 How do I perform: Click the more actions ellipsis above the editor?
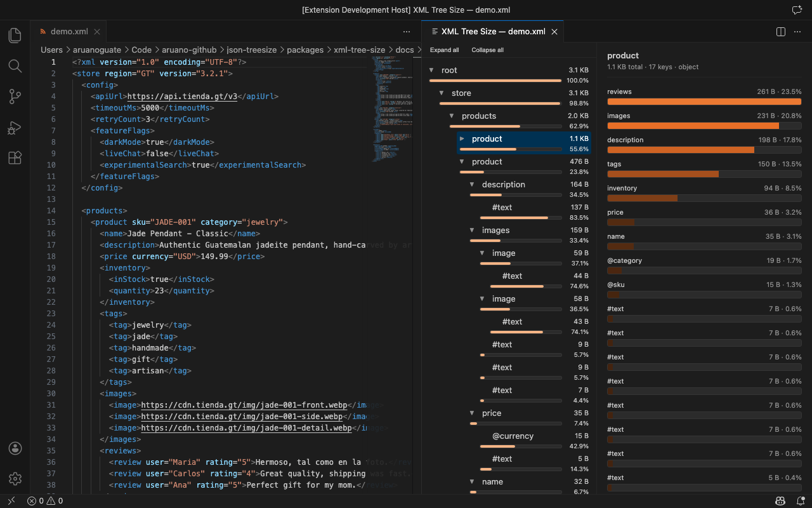coord(406,31)
